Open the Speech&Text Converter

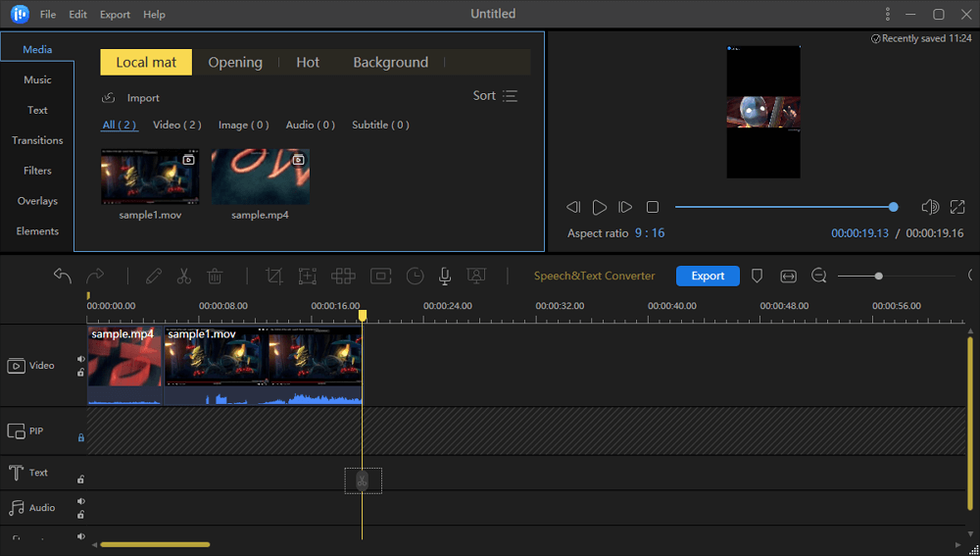(x=594, y=277)
